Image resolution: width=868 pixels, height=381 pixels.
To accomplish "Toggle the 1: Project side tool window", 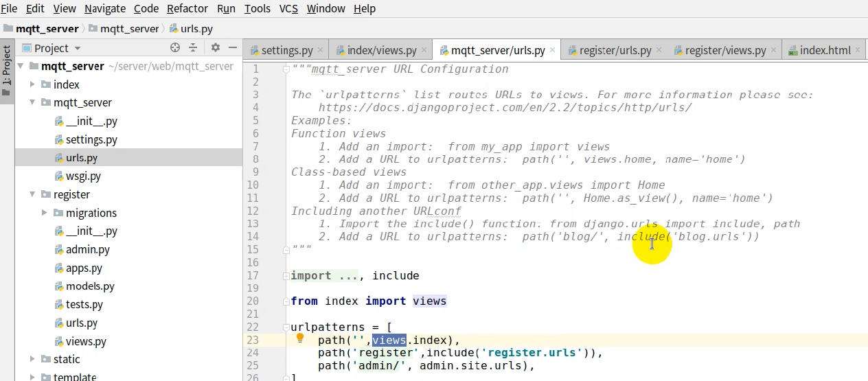I will coord(7,70).
